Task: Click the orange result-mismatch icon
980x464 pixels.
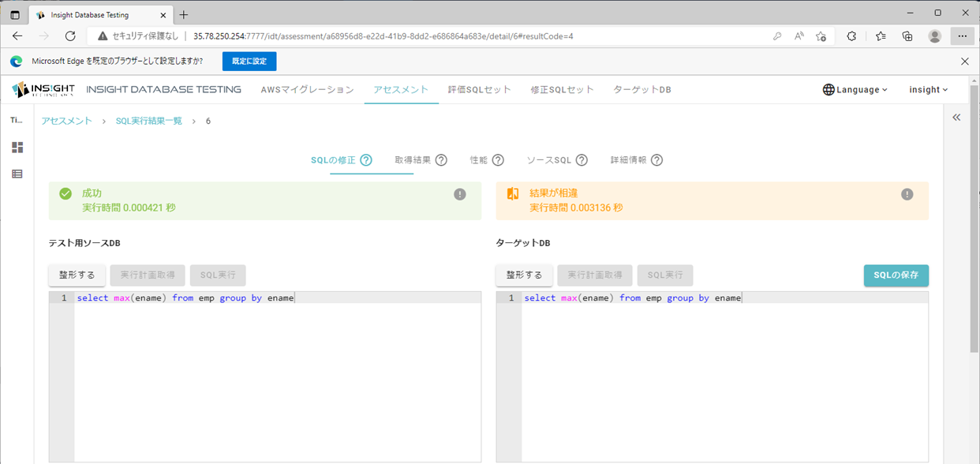Action: click(x=513, y=193)
